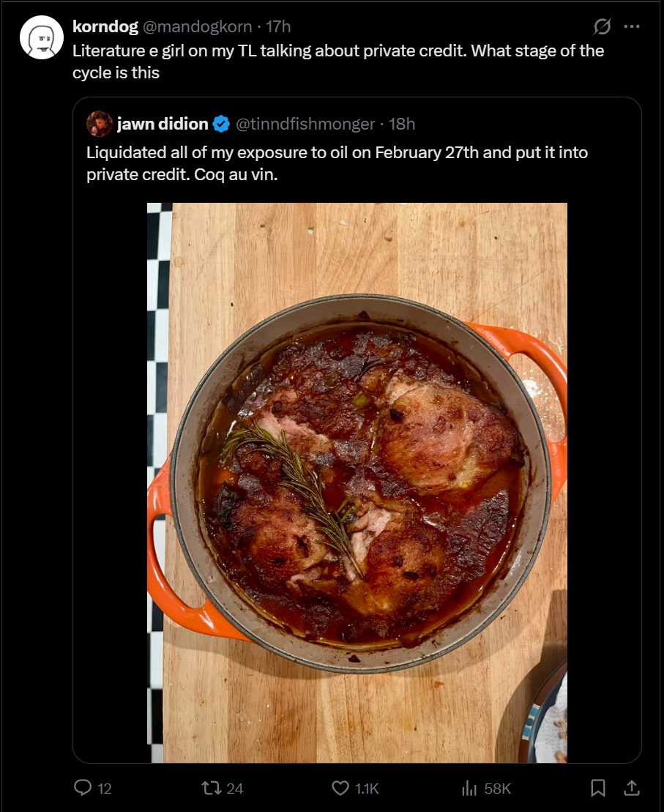This screenshot has width=664, height=812.
Task: Click the blue verified badge on jawn didion
Action: [x=221, y=124]
